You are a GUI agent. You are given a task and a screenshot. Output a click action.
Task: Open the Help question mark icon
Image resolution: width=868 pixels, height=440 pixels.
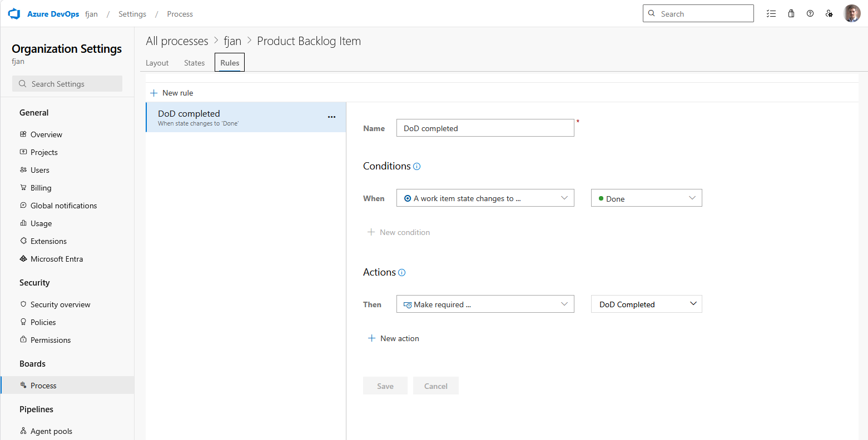(810, 13)
